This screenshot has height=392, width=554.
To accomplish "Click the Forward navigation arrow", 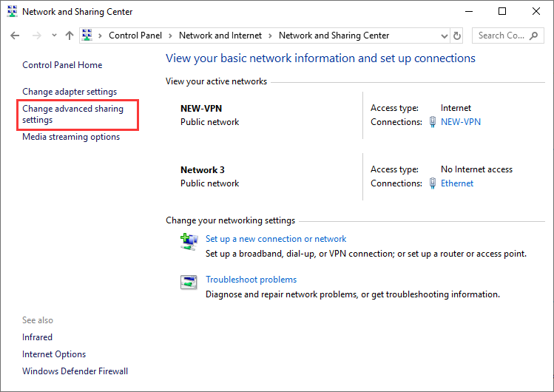I will (x=37, y=36).
